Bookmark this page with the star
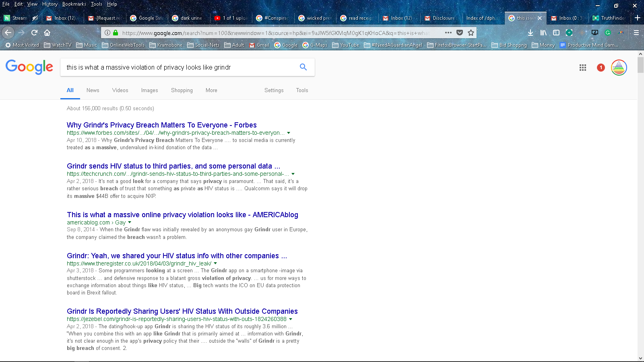Viewport: 644px width, 362px height. [471, 33]
